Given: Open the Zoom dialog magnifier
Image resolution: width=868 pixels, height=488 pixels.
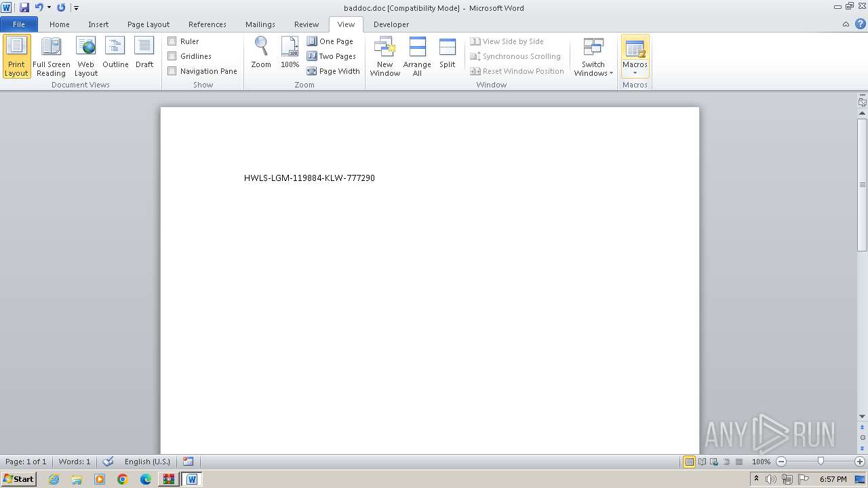Looking at the screenshot, I should (x=261, y=53).
